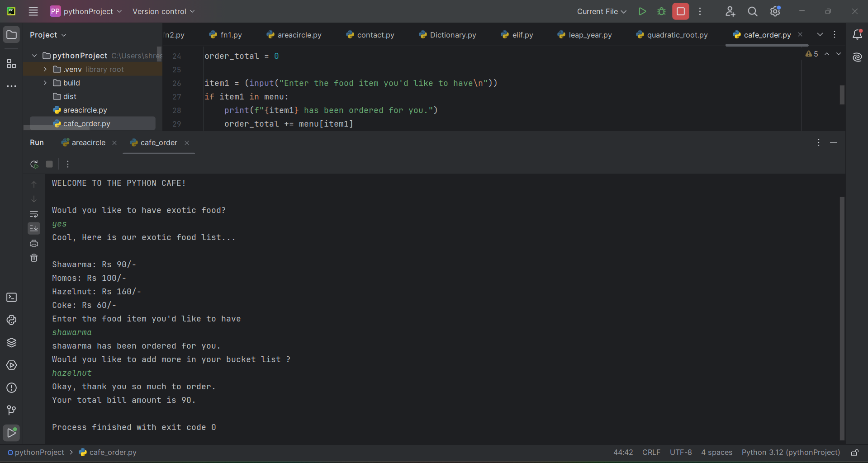Open the notifications panel
The image size is (868, 463).
(x=857, y=35)
